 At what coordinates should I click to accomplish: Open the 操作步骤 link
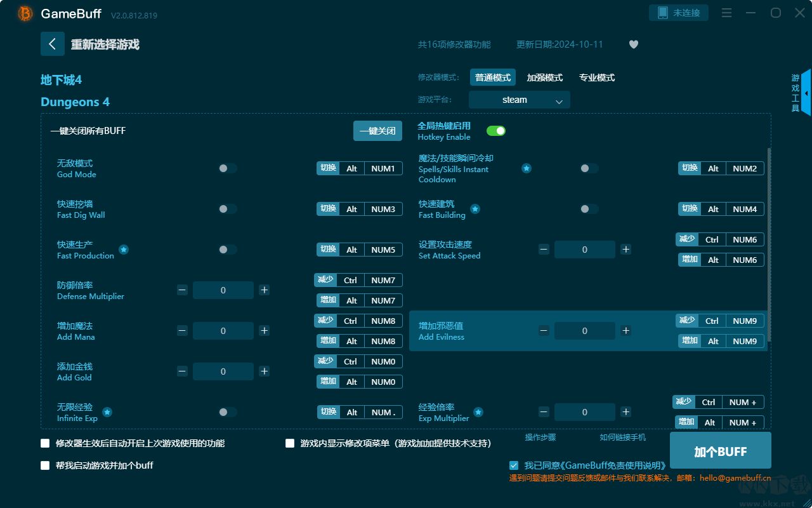click(x=540, y=437)
